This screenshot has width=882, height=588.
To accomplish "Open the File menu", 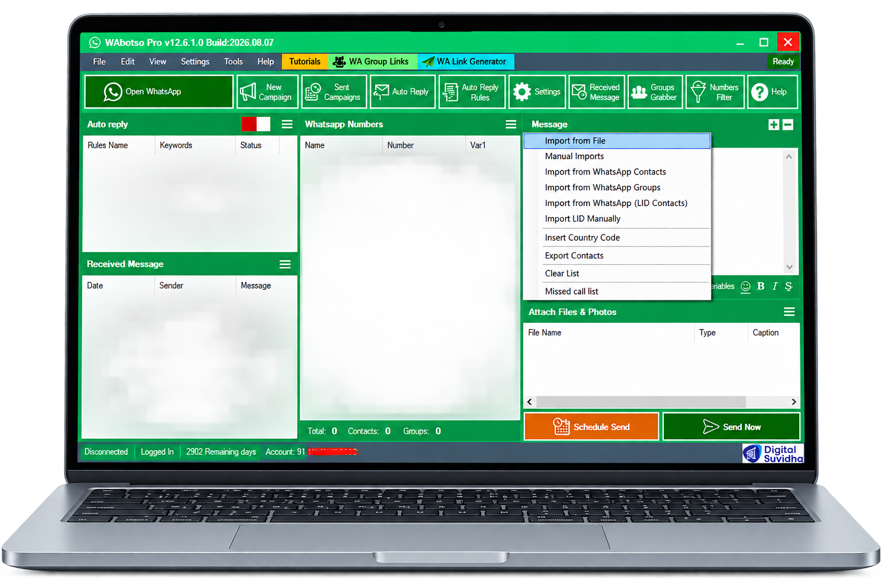I will (x=99, y=61).
